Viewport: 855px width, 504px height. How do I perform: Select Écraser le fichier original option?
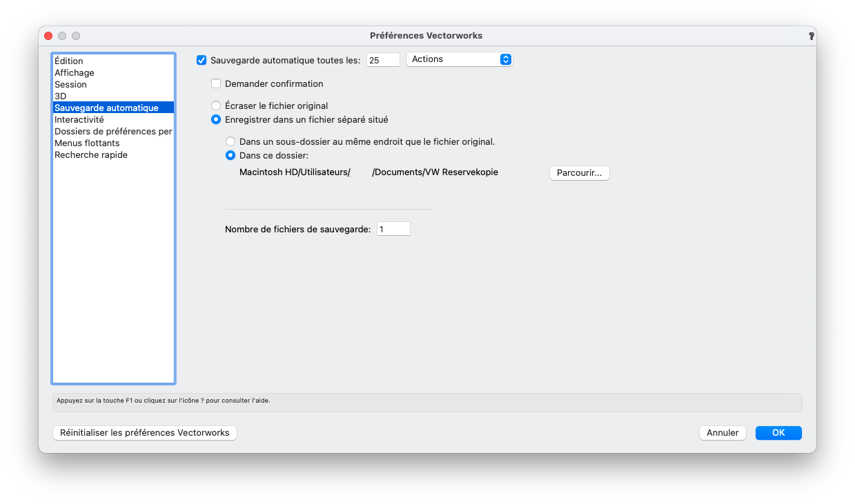pos(216,106)
